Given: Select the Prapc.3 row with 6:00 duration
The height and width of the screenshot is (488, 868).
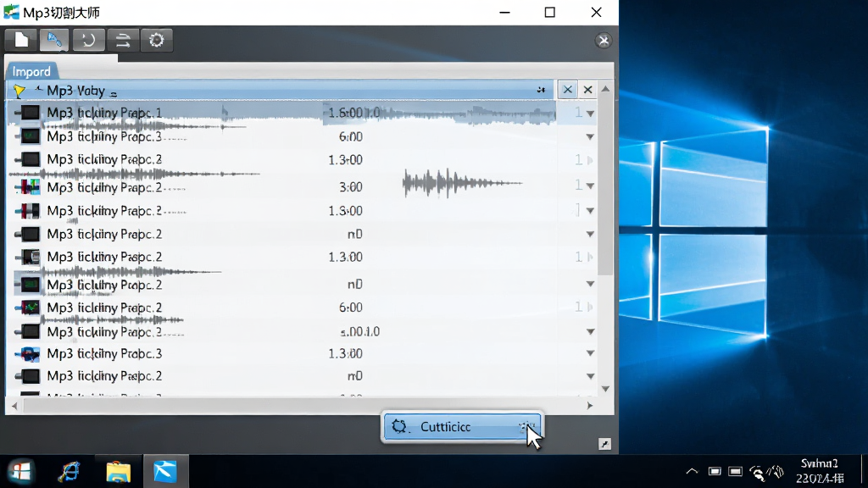Looking at the screenshot, I should click(301, 136).
